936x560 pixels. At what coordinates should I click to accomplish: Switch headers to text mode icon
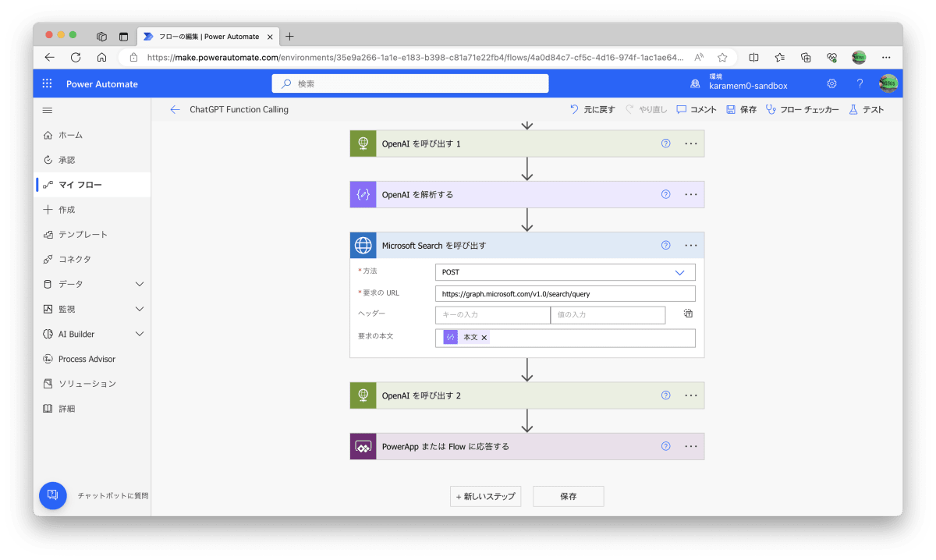pyautogui.click(x=688, y=314)
